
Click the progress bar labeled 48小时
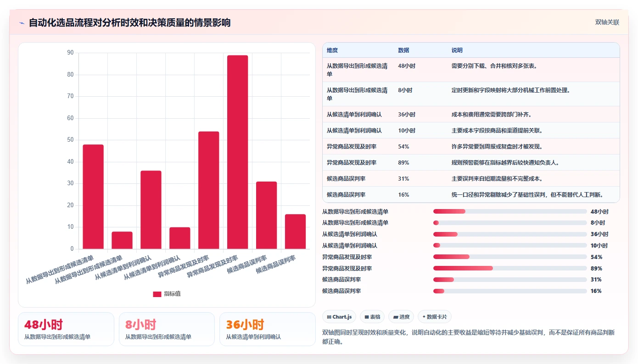click(510, 211)
